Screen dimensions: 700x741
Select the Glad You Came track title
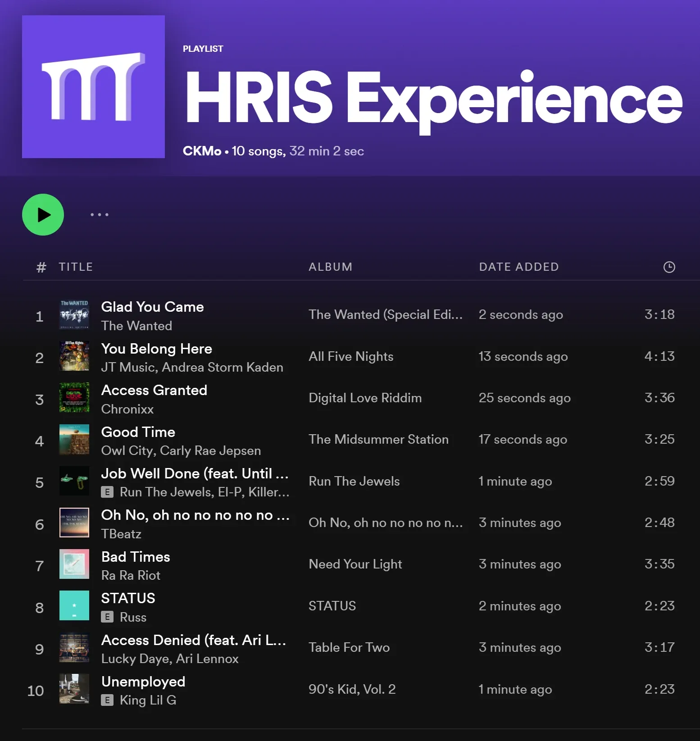(152, 307)
